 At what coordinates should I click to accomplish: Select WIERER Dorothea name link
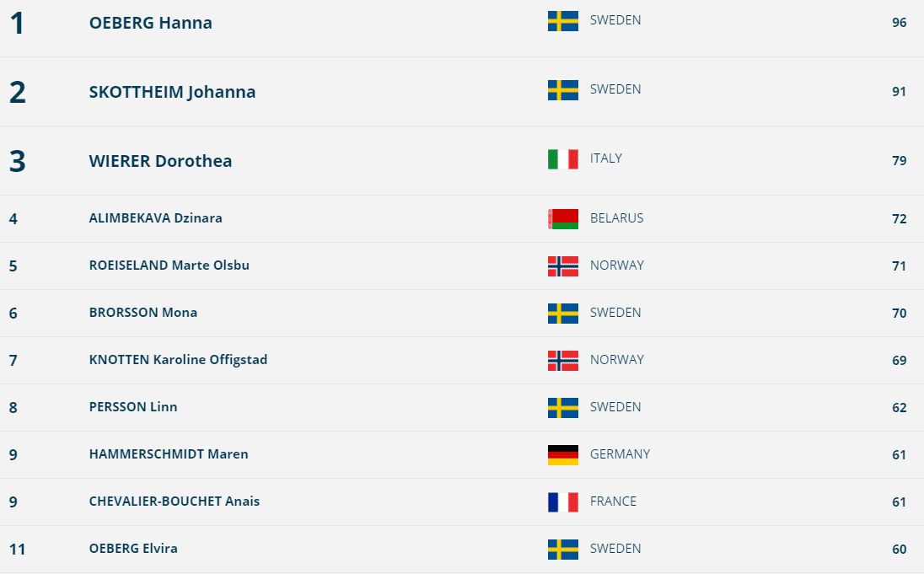pos(160,161)
